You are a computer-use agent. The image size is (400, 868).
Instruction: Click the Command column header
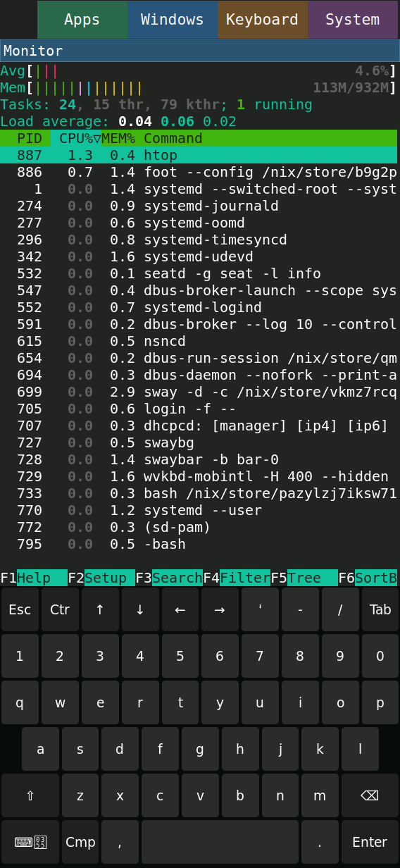(x=173, y=138)
